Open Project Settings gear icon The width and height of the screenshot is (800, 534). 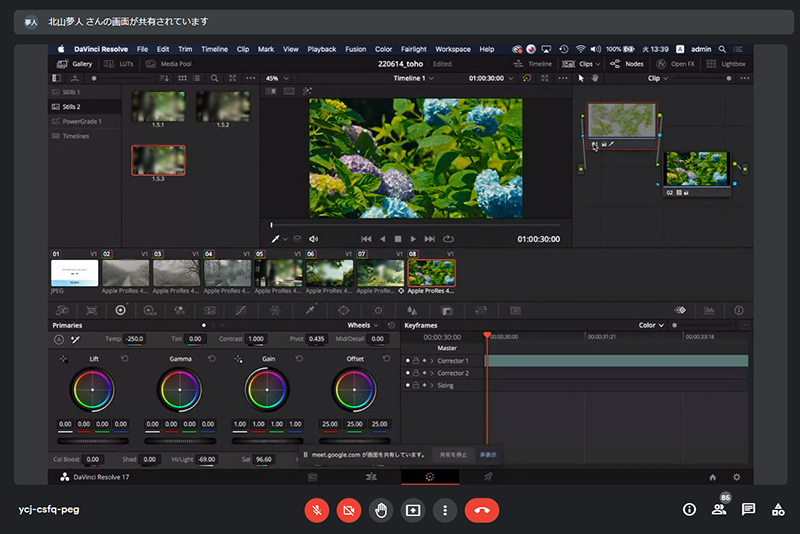737,477
